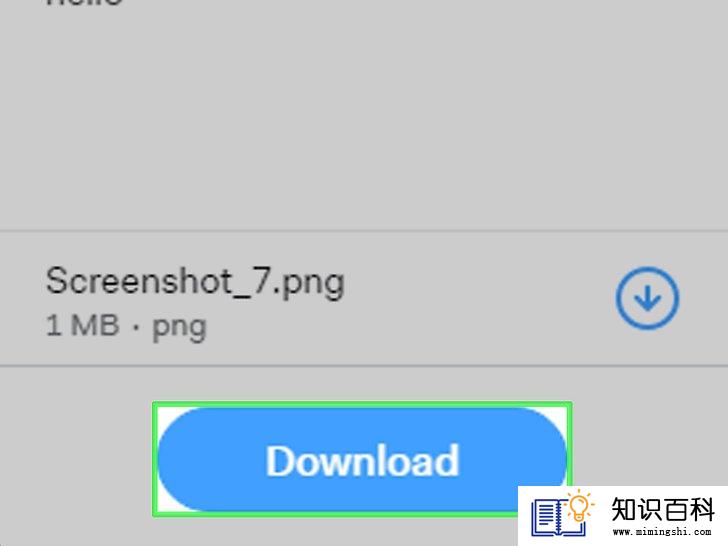728x546 pixels.
Task: Open the Screenshot_7.png attachment name
Action: [x=195, y=283]
